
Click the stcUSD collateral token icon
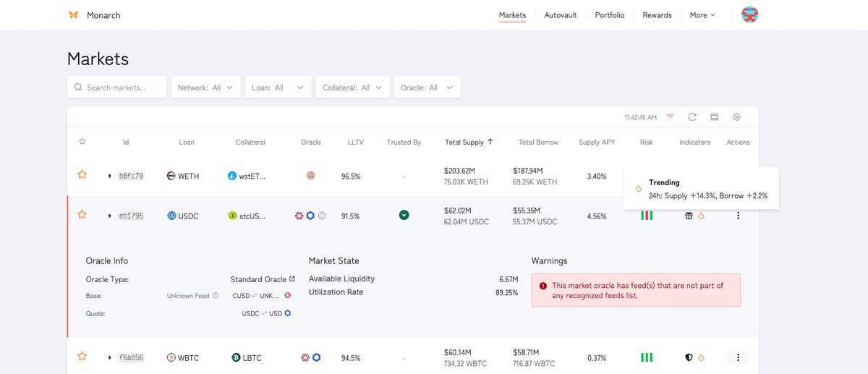(x=232, y=216)
